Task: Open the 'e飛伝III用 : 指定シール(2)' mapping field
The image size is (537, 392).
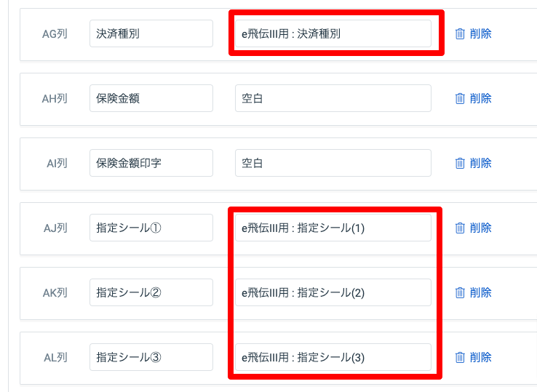Action: click(333, 292)
